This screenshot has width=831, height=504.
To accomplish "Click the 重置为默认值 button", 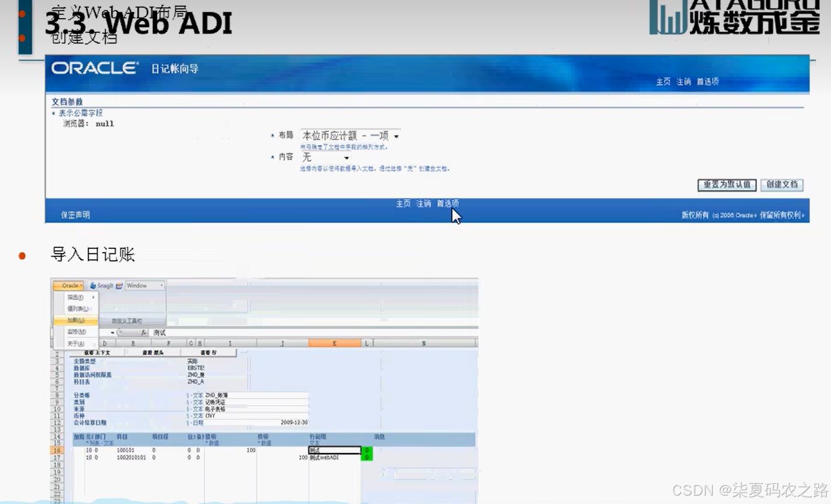I will [x=727, y=185].
